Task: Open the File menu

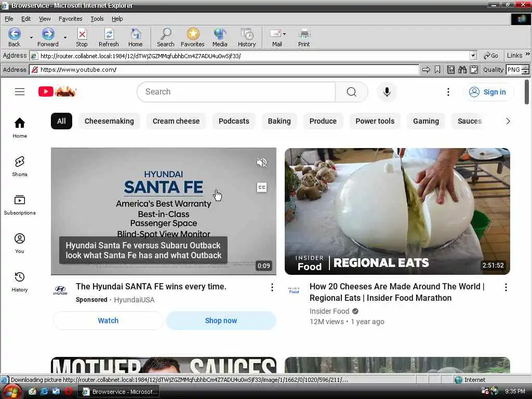Action: [9, 19]
